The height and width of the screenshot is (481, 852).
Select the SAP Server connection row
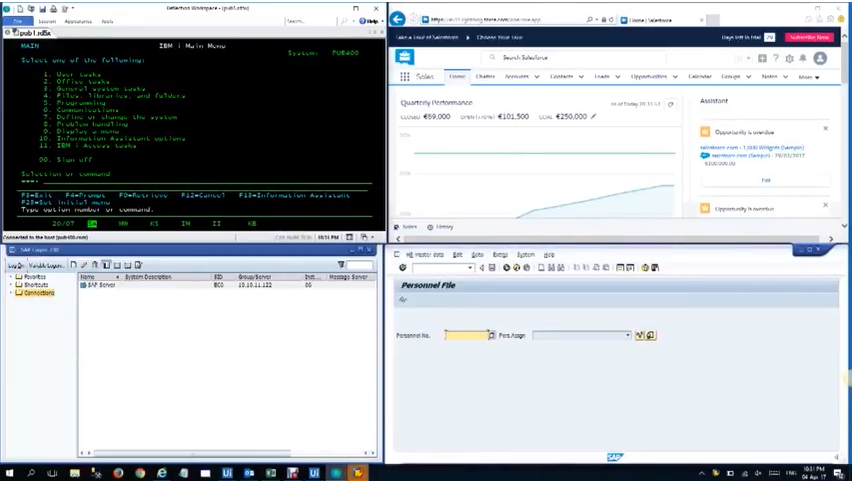pos(227,285)
